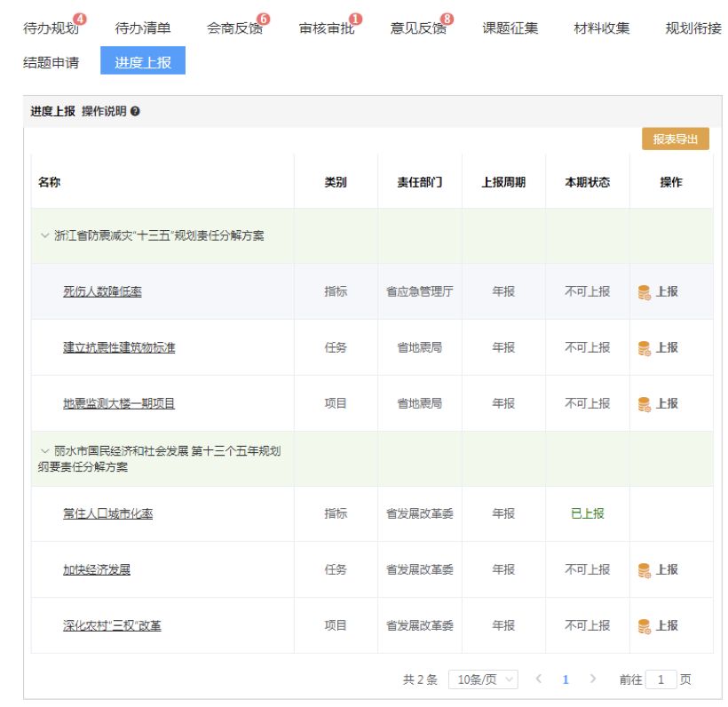Viewport: 728px width, 707px height.
Task: Select page number 1 in pagination
Action: [x=566, y=679]
